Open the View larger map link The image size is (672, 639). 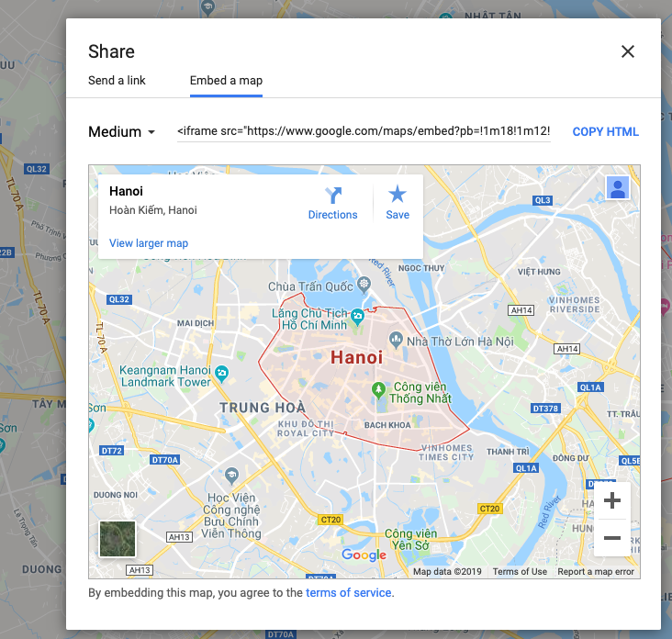point(149,243)
